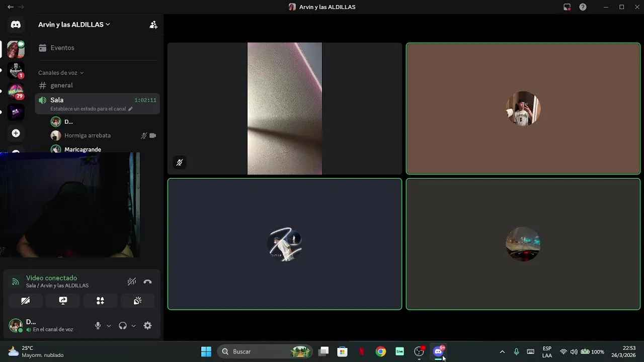Open own user profile avatar in panel
The height and width of the screenshot is (362, 644).
16,325
